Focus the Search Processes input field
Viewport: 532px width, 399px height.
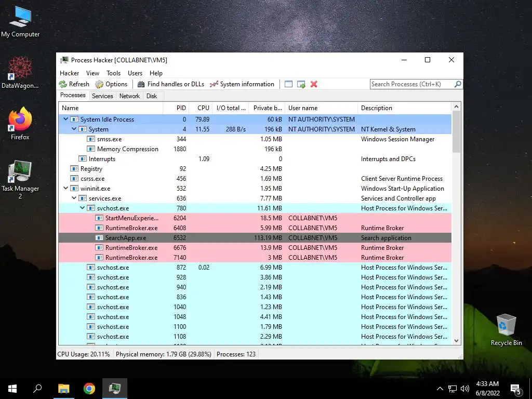[412, 84]
